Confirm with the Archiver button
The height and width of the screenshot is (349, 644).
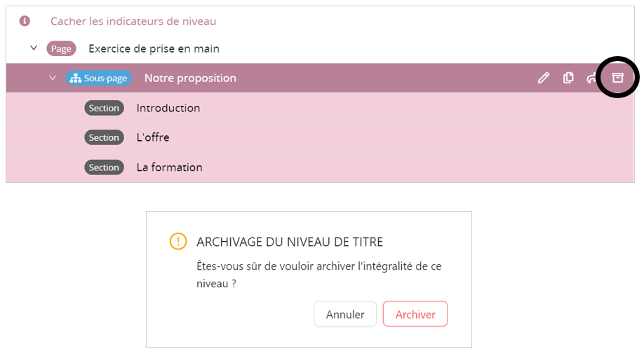point(415,314)
